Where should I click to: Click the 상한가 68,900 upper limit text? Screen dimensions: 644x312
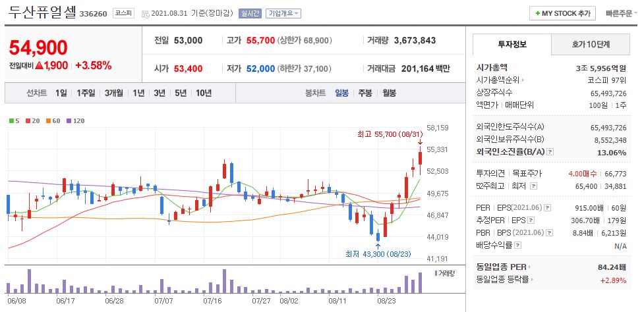(305, 41)
